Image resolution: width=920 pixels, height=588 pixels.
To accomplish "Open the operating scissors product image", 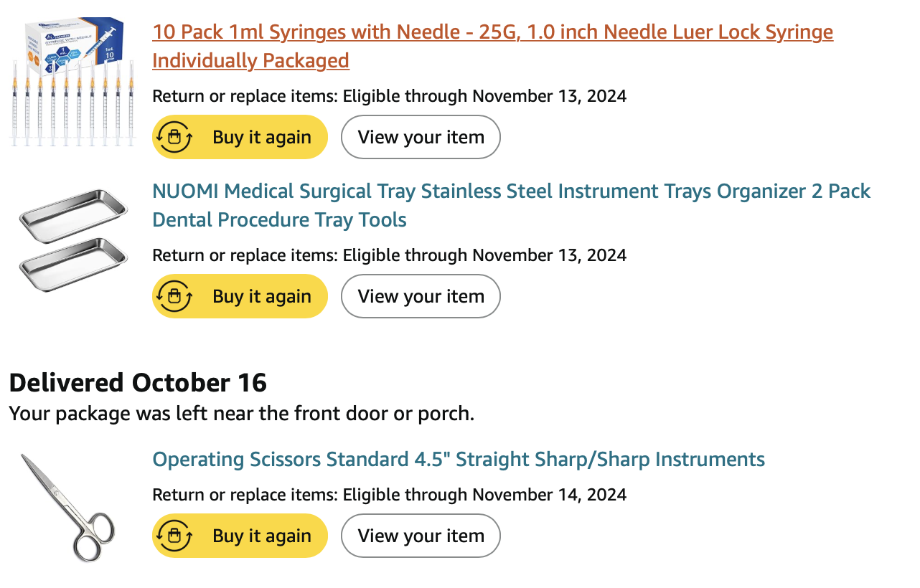I will pos(68,507).
